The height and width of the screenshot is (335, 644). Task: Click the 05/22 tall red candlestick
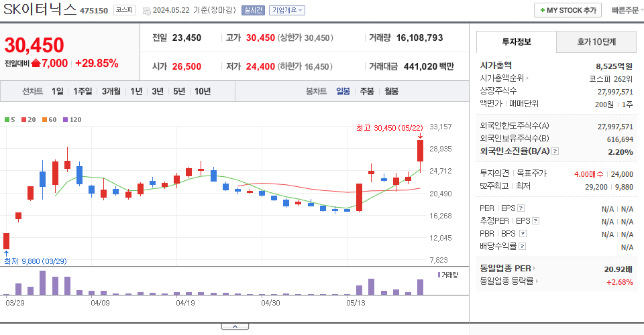pyautogui.click(x=420, y=151)
